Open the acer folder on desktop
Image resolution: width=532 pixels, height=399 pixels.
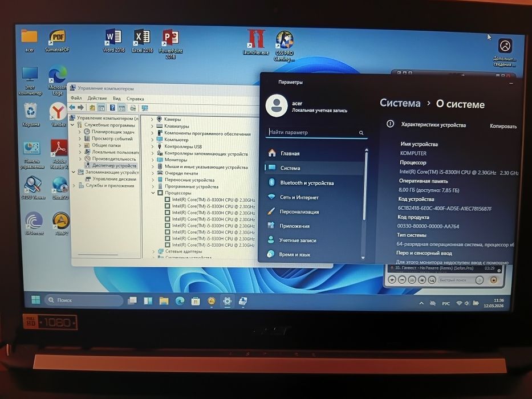coord(30,40)
